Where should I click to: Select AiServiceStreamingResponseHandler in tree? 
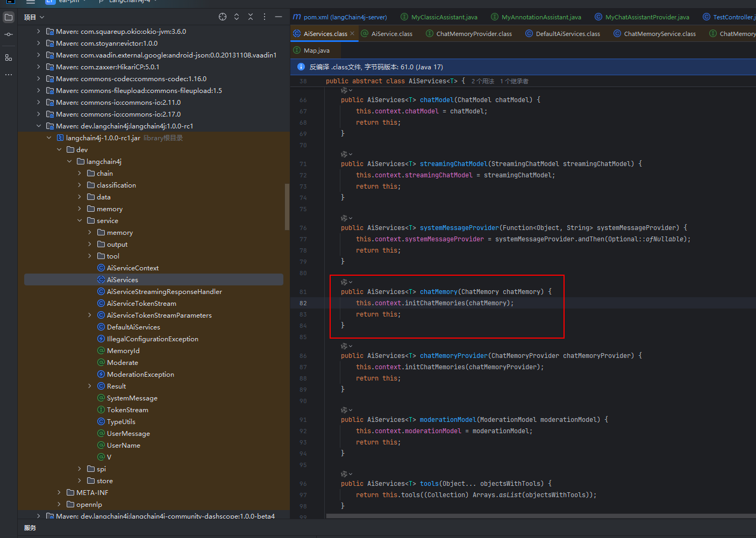coord(164,292)
